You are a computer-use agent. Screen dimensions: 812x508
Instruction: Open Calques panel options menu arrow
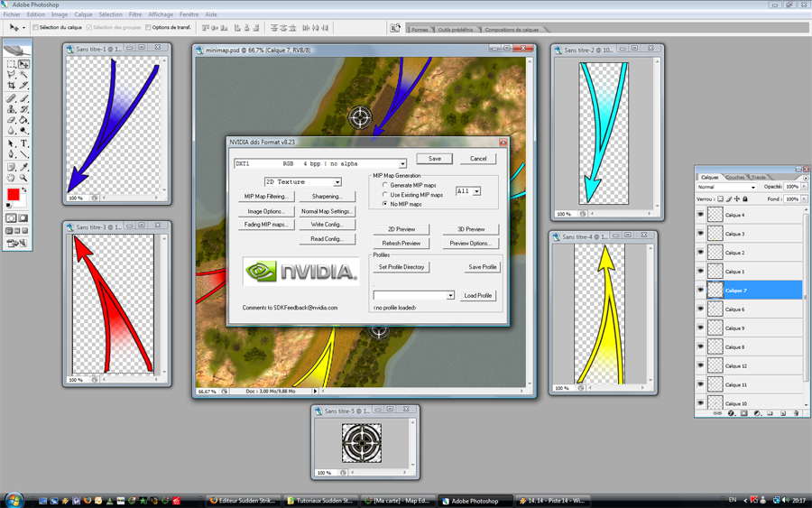coord(806,178)
